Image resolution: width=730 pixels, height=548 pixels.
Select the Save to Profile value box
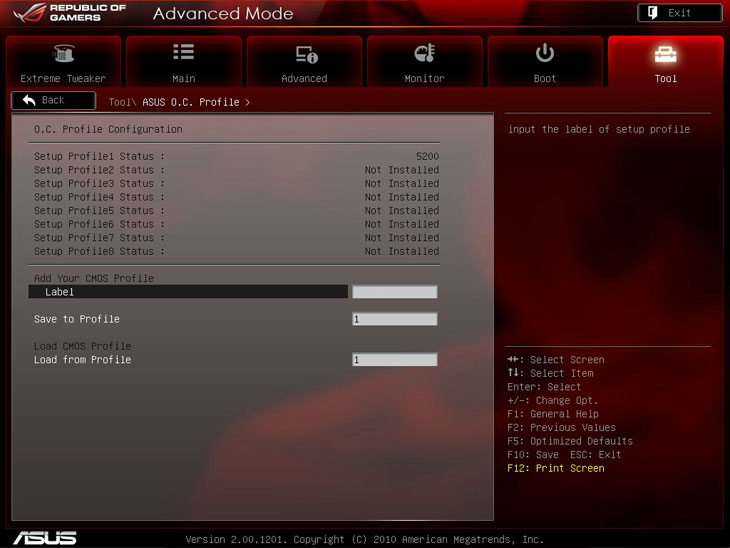[x=394, y=319]
